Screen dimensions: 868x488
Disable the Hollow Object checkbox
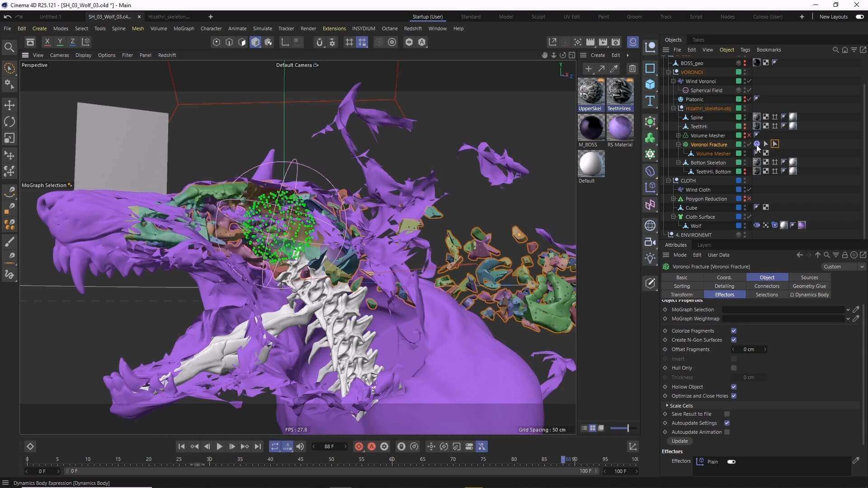pyautogui.click(x=734, y=387)
